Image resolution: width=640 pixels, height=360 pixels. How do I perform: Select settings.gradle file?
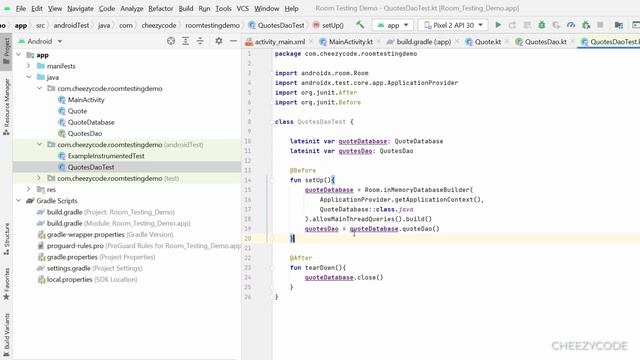click(x=89, y=268)
